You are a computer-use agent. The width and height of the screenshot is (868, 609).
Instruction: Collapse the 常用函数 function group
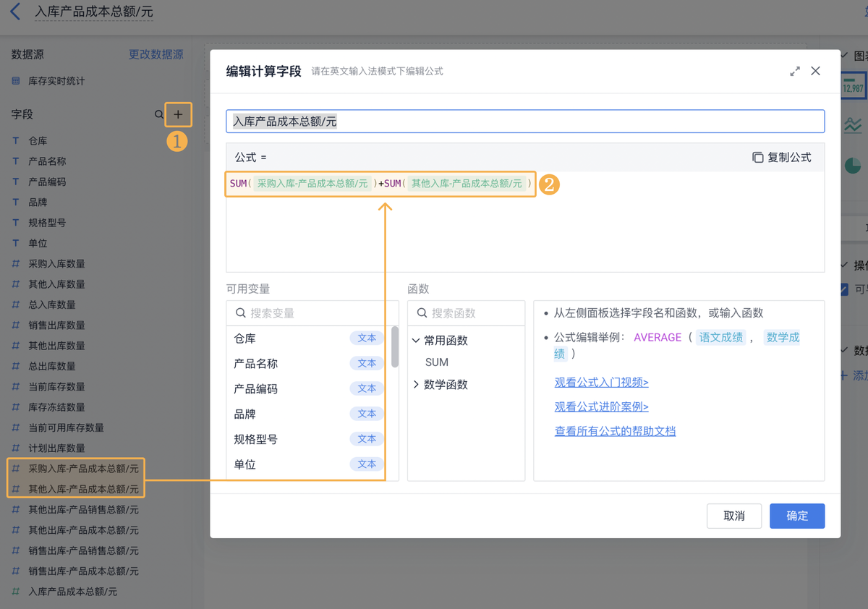tap(416, 340)
